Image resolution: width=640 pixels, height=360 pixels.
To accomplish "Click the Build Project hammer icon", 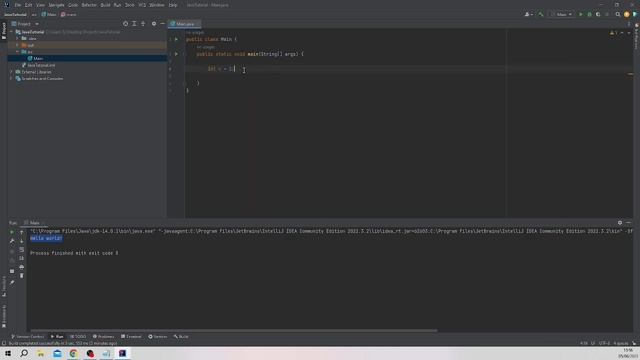I will 541,14.
